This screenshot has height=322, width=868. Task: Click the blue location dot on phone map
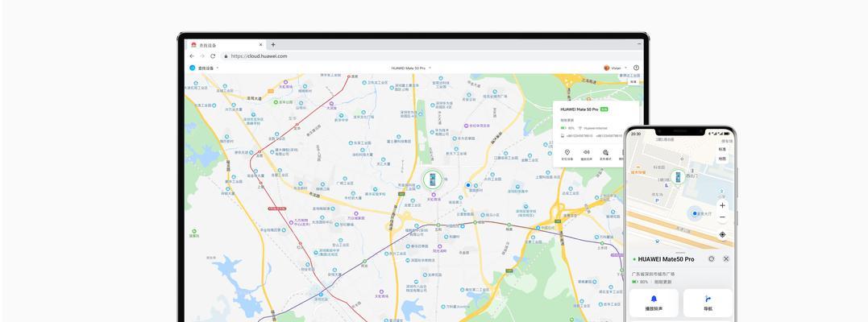[695, 213]
